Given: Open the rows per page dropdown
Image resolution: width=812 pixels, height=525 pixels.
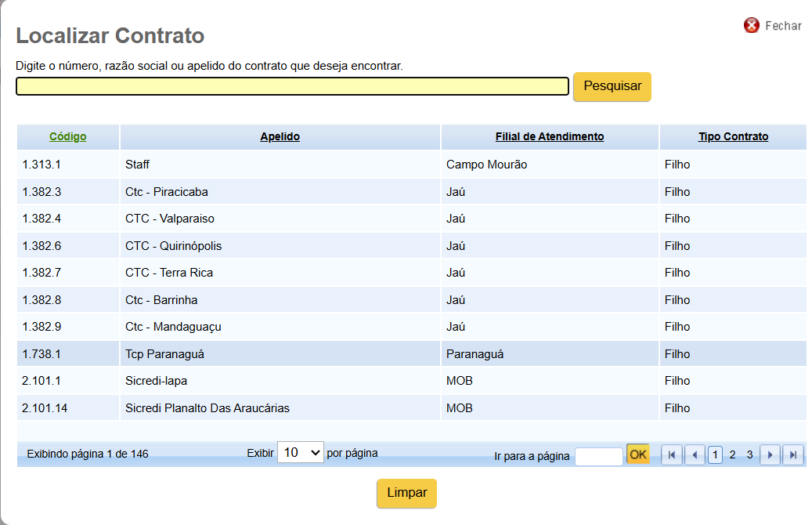Looking at the screenshot, I should (x=301, y=452).
